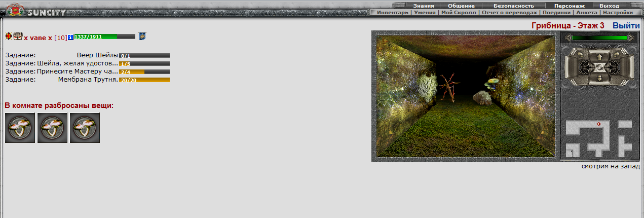The image size is (644, 218).
Task: Pick up the middle mushroom item
Action: [x=52, y=128]
